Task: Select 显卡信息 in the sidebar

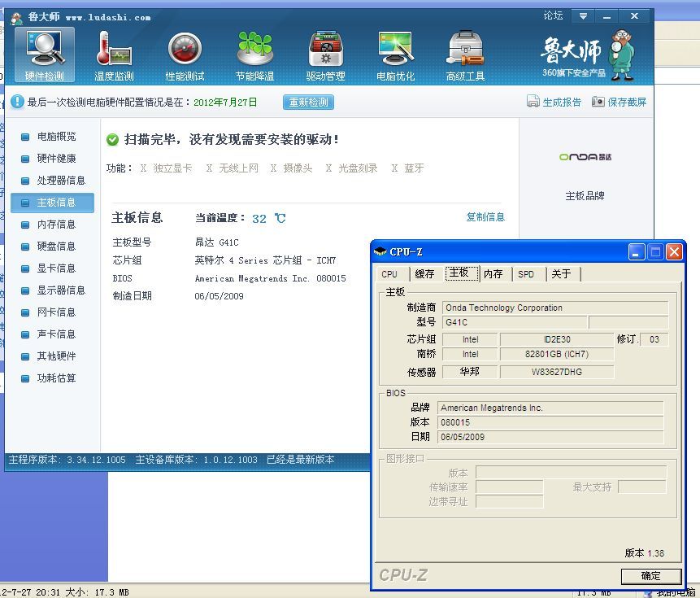Action: click(56, 268)
